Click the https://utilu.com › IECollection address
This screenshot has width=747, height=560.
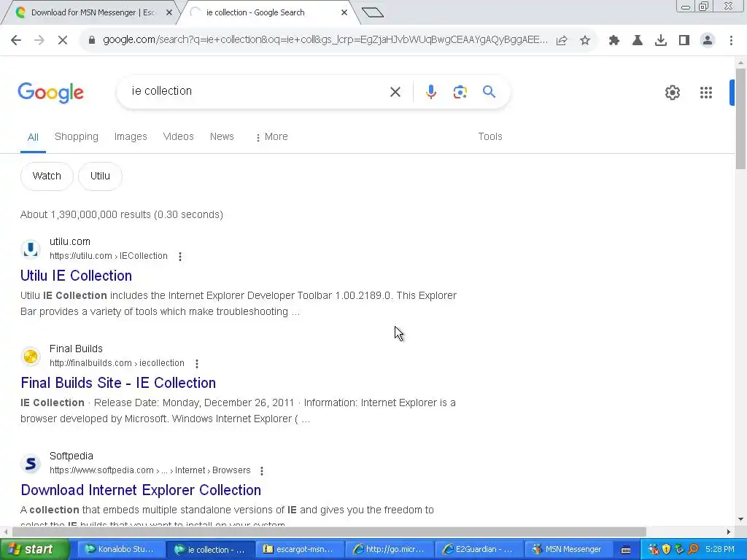109,256
